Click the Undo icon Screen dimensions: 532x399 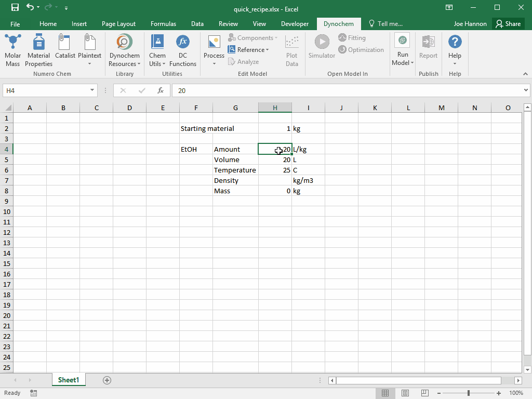pos(30,8)
